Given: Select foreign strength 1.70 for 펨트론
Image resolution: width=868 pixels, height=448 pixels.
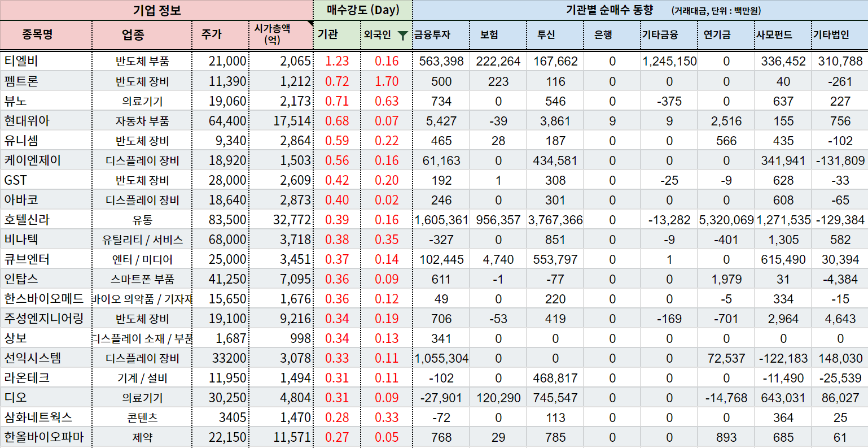Looking at the screenshot, I should 387,81.
